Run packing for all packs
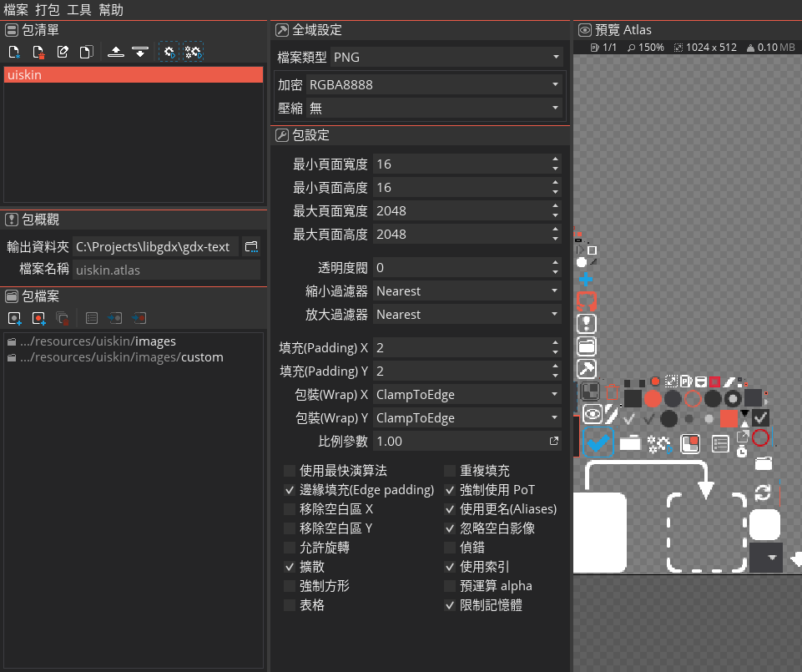The image size is (802, 672). coord(194,52)
